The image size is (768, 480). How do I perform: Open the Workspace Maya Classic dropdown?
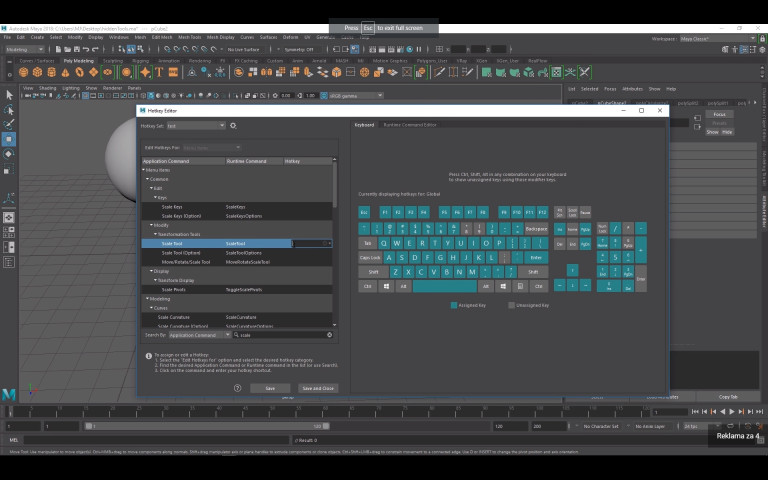pos(718,38)
